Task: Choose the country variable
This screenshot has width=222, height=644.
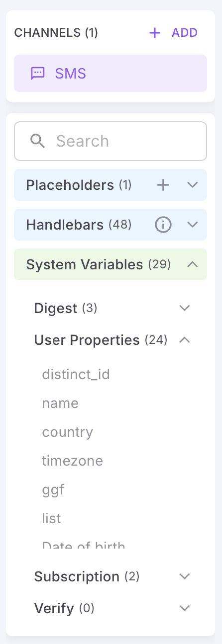Action: [67, 432]
